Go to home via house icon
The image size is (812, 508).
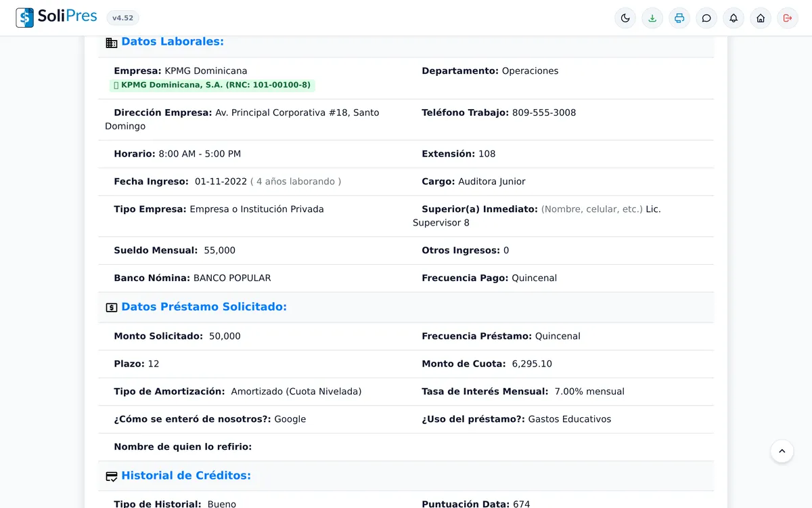(x=761, y=18)
